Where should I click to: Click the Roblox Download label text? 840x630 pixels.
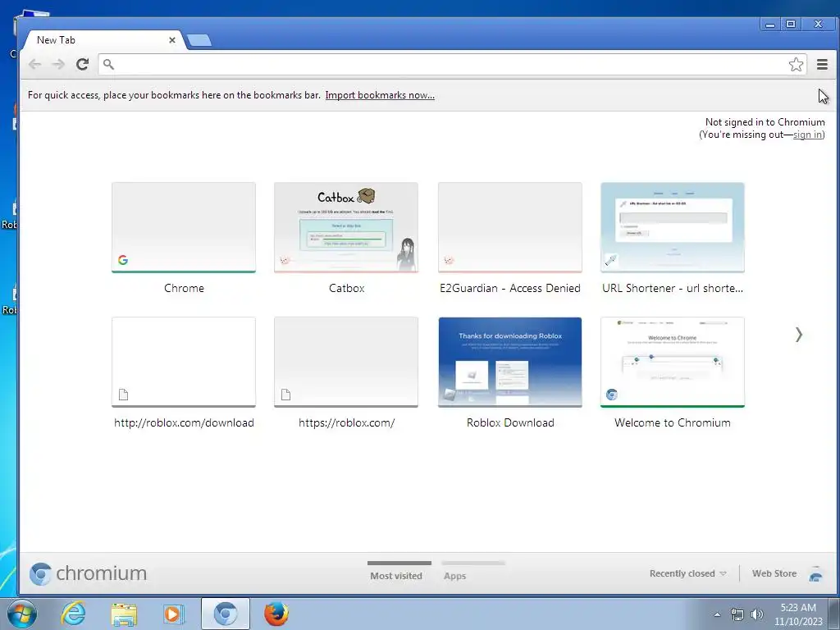510,422
